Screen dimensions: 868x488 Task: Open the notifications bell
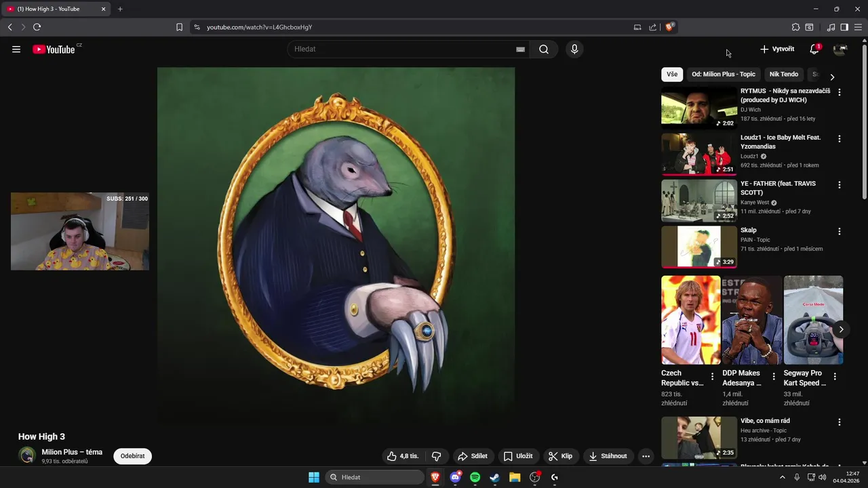point(814,49)
